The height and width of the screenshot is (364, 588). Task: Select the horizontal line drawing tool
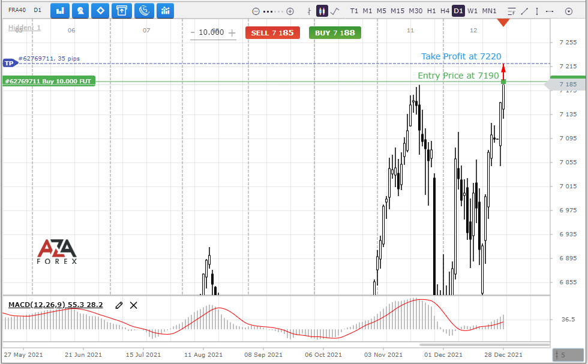[x=550, y=11]
